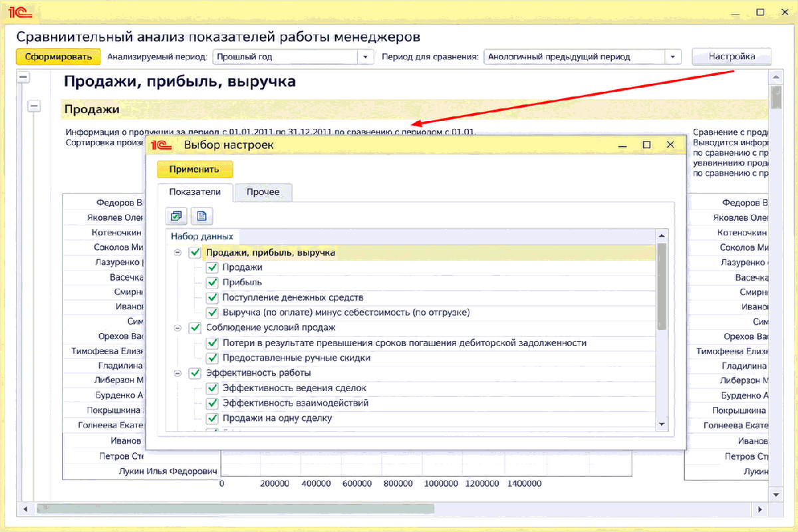
Task: Click the Набор данных column header
Action: [202, 236]
